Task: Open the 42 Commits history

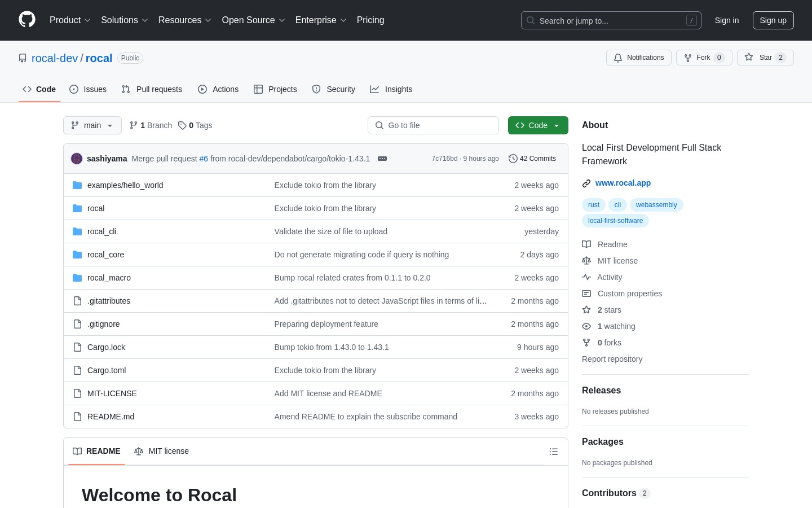Action: (532, 159)
